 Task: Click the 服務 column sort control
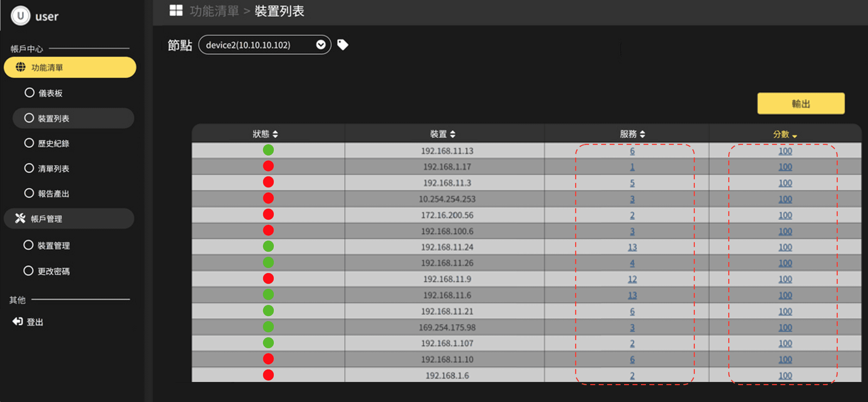tap(643, 134)
